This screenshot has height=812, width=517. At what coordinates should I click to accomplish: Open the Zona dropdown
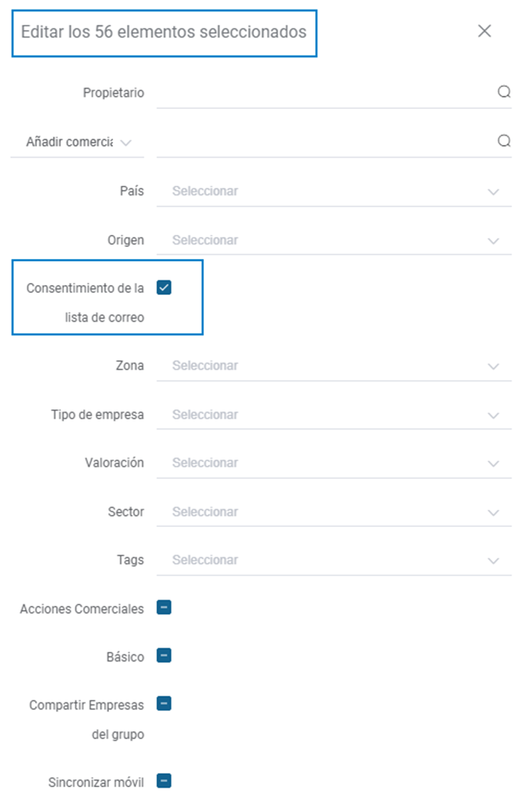click(x=334, y=366)
